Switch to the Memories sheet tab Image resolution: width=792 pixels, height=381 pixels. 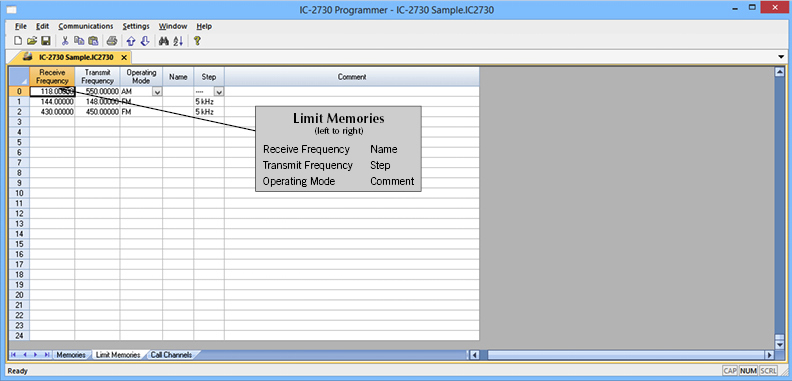(71, 355)
